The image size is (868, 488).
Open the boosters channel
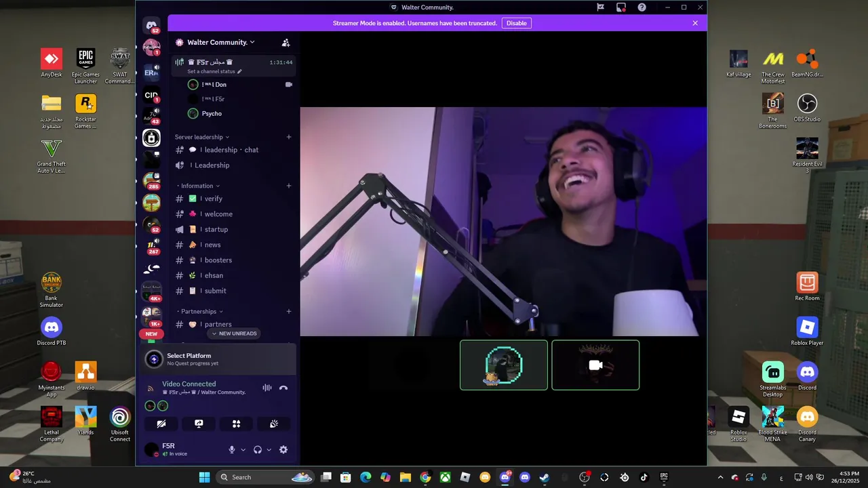pyautogui.click(x=233, y=260)
